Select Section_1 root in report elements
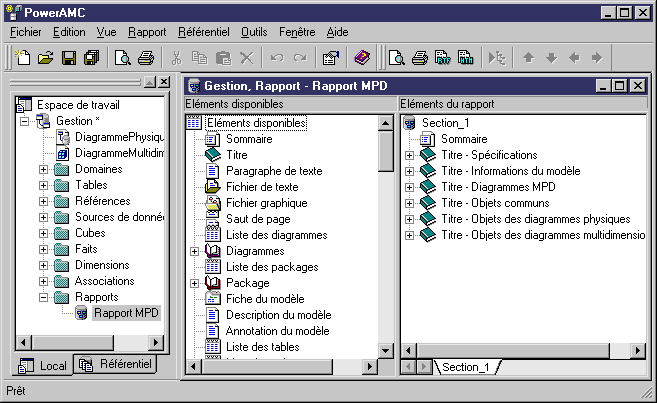657x403 pixels. coord(445,123)
